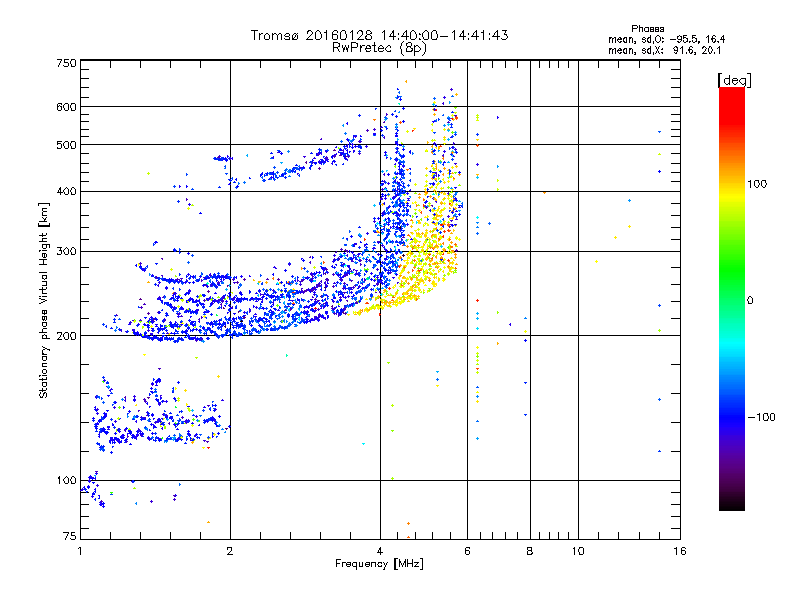This screenshot has width=800, height=600.
Task: Click the x-axis label "4"
Action: pyautogui.click(x=380, y=551)
